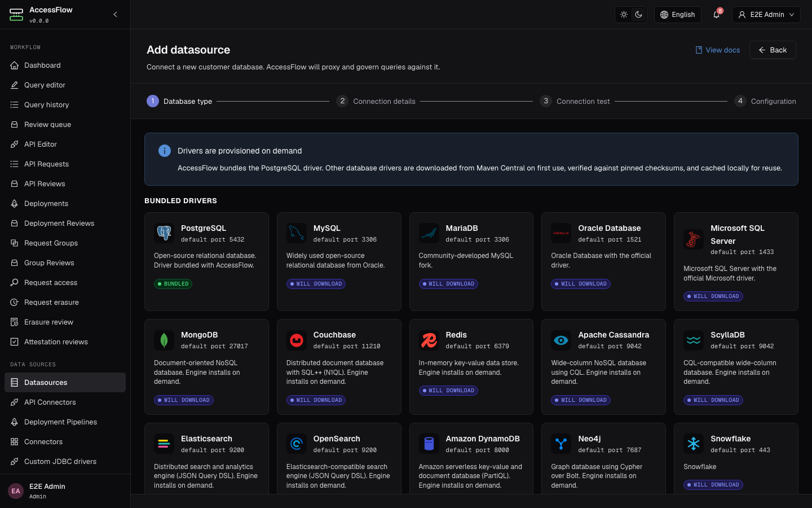The height and width of the screenshot is (508, 812).
Task: Open the English language selector
Action: [x=677, y=15]
